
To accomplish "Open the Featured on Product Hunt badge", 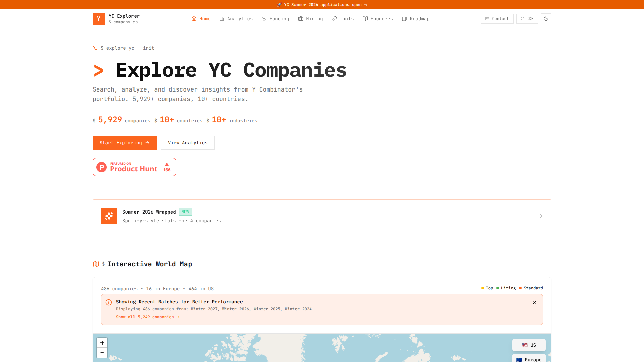I will [135, 167].
